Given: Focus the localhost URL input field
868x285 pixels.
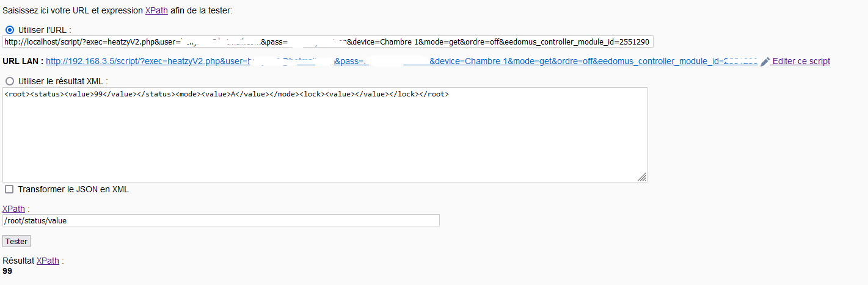Looking at the screenshot, I should click(327, 42).
